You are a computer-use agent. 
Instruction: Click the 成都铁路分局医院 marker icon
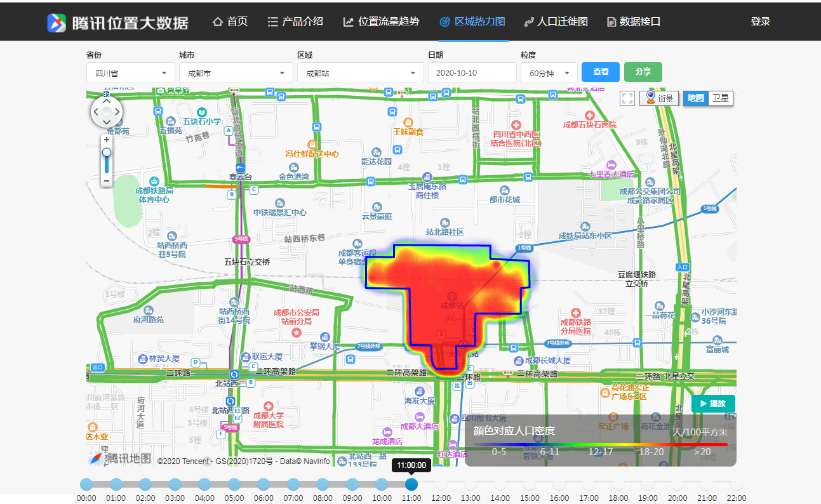pos(576,313)
